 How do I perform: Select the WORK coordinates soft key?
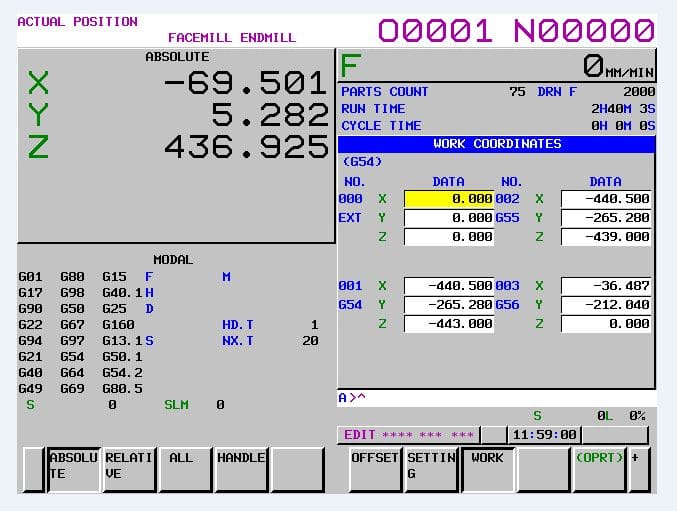pyautogui.click(x=487, y=470)
